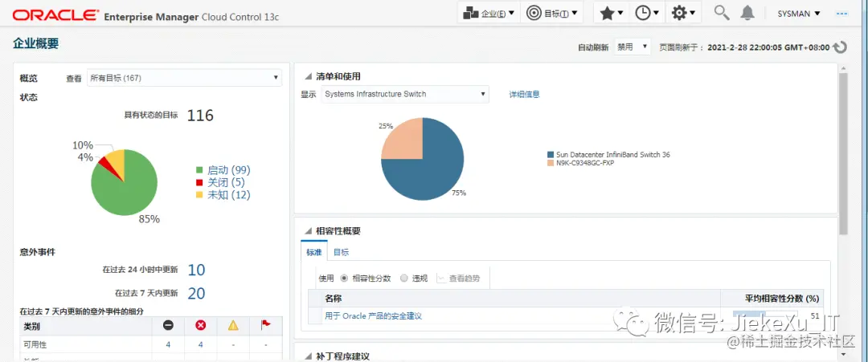Click the 关闭 (5) legend link
Image resolution: width=868 pixels, height=362 pixels.
point(226,182)
